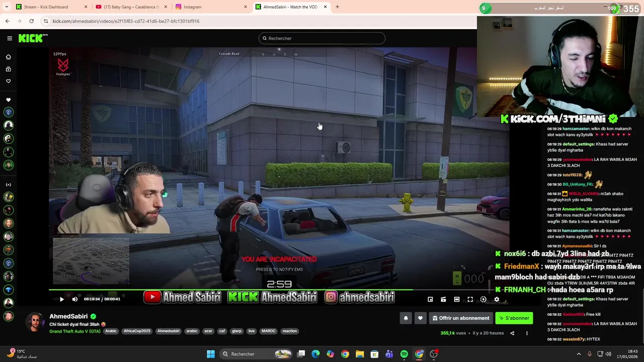Click the gtarp tag

236,331
